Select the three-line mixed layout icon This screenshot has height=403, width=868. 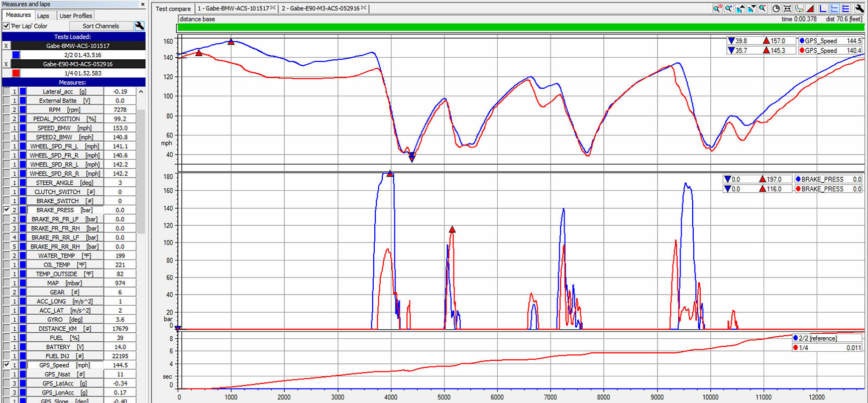pos(846,9)
